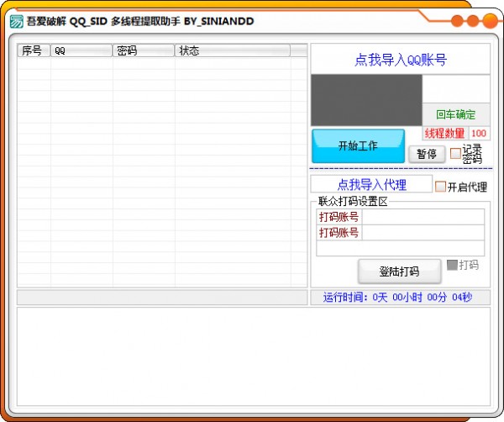
Task: Enable the 记录密码 checkbox
Action: pyautogui.click(x=455, y=154)
